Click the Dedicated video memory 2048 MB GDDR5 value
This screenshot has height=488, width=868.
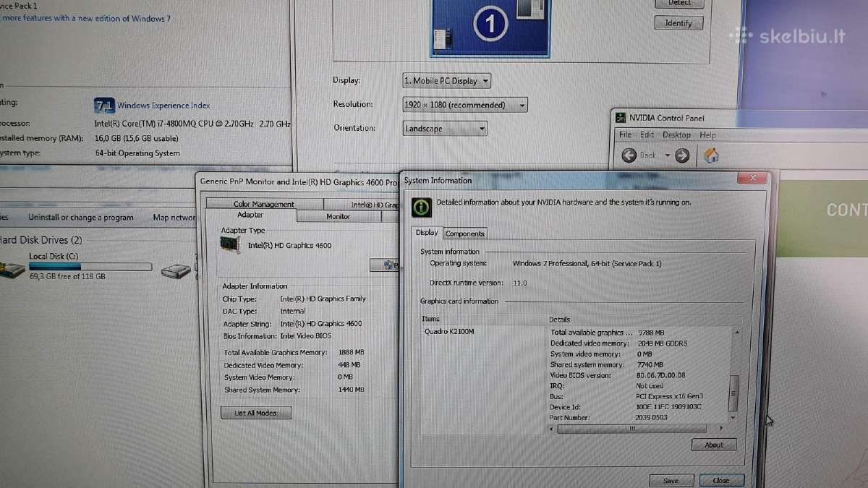[x=663, y=343]
